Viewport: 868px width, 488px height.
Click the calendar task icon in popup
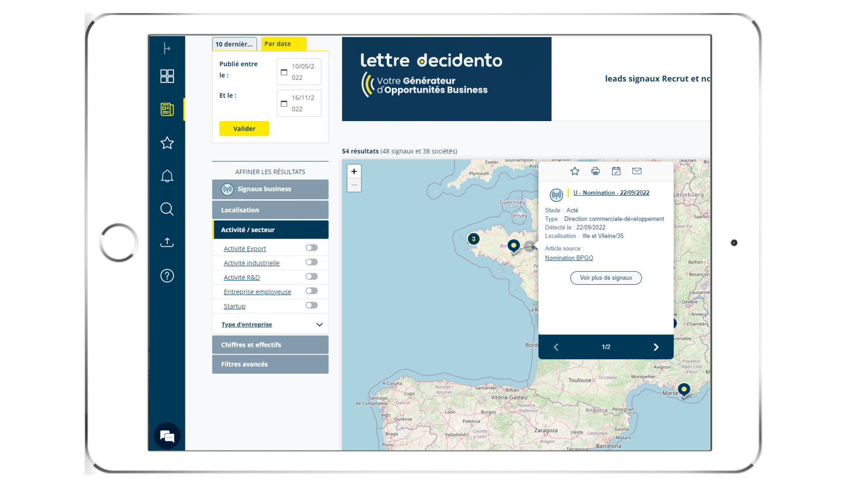coord(616,171)
